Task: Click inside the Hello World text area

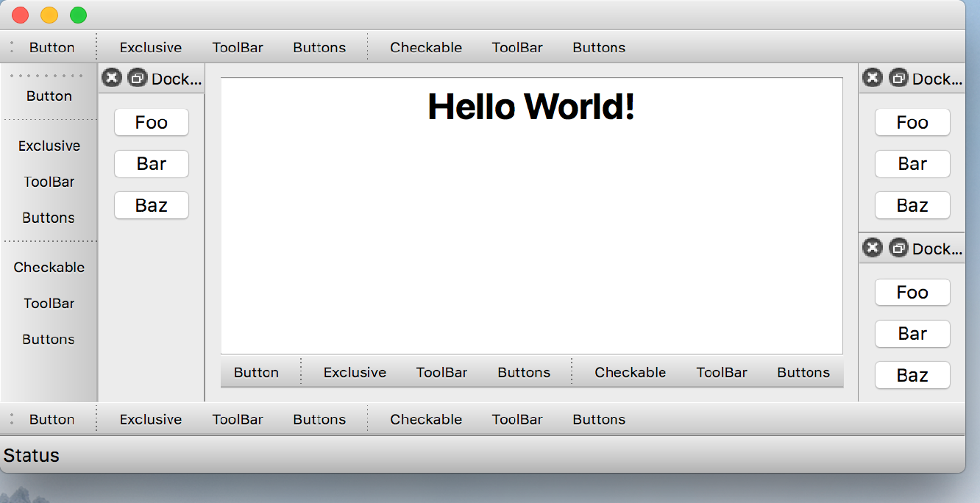Action: pos(531,235)
